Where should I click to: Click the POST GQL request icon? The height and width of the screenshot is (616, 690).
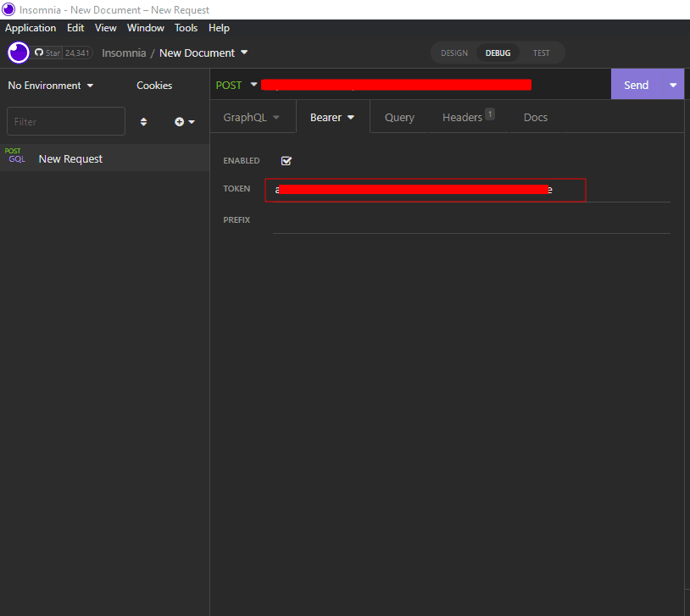click(x=15, y=156)
